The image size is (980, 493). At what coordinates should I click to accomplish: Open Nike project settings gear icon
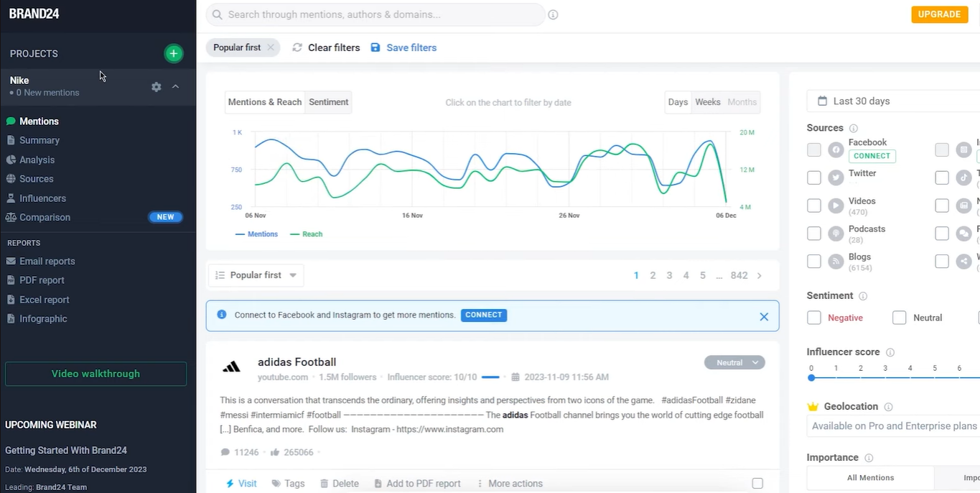pyautogui.click(x=157, y=87)
